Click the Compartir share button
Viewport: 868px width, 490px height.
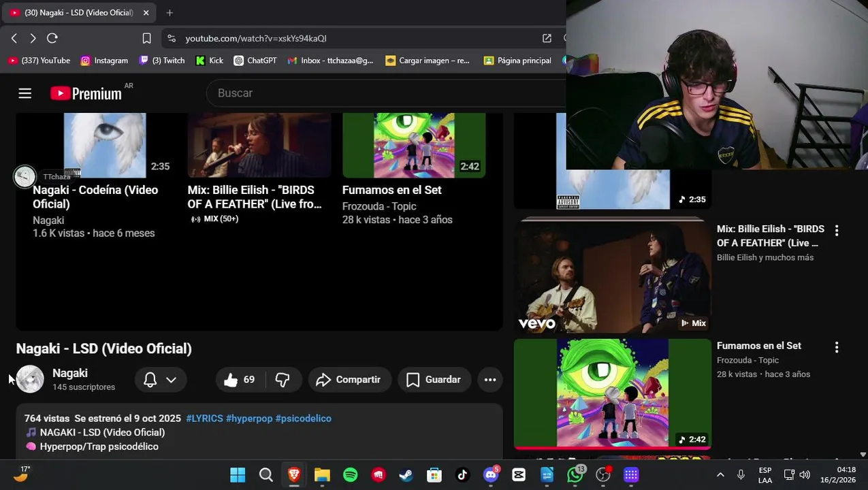349,380
